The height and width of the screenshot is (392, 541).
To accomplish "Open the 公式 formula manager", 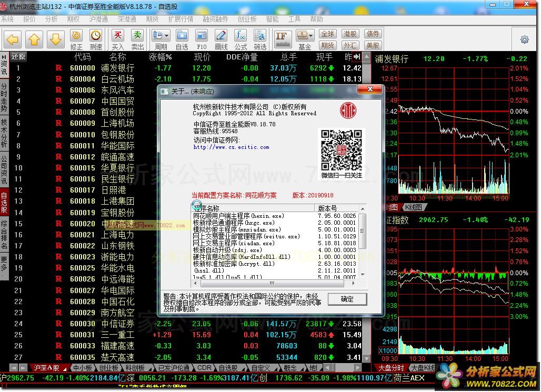I will [241, 39].
